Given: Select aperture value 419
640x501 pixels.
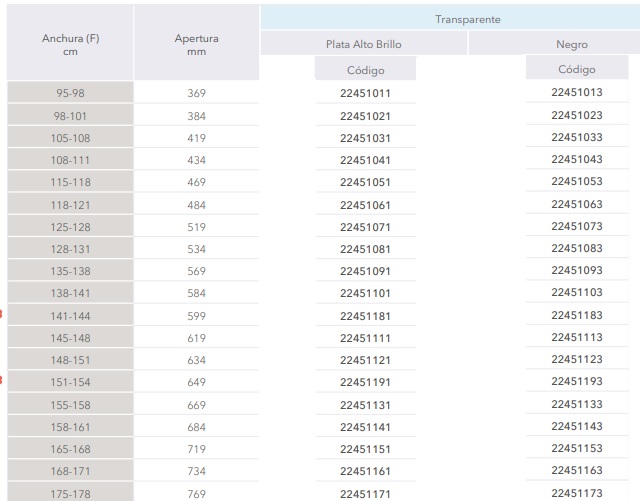Looking at the screenshot, I should 196,137.
